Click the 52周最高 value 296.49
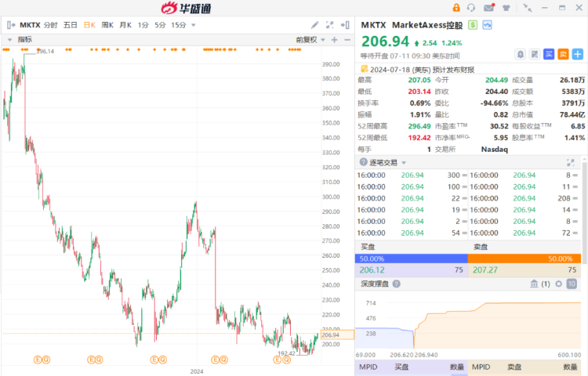The width and height of the screenshot is (588, 376). coord(419,126)
